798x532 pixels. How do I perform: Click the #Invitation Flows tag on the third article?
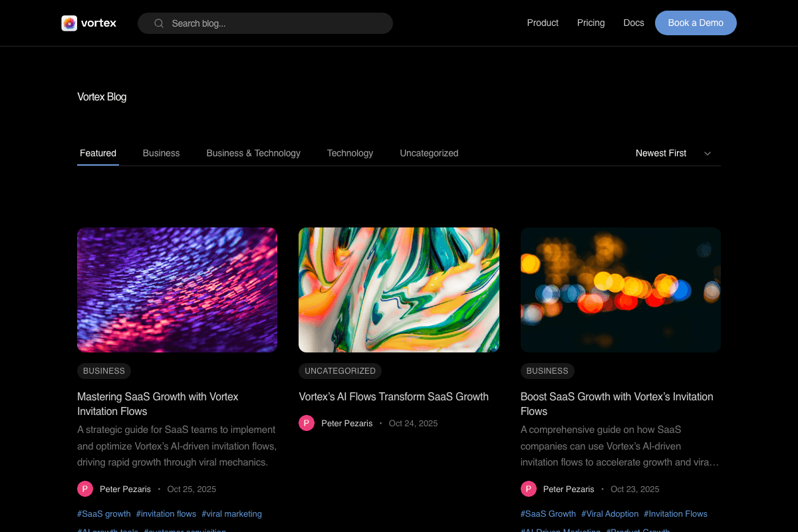coord(675,513)
